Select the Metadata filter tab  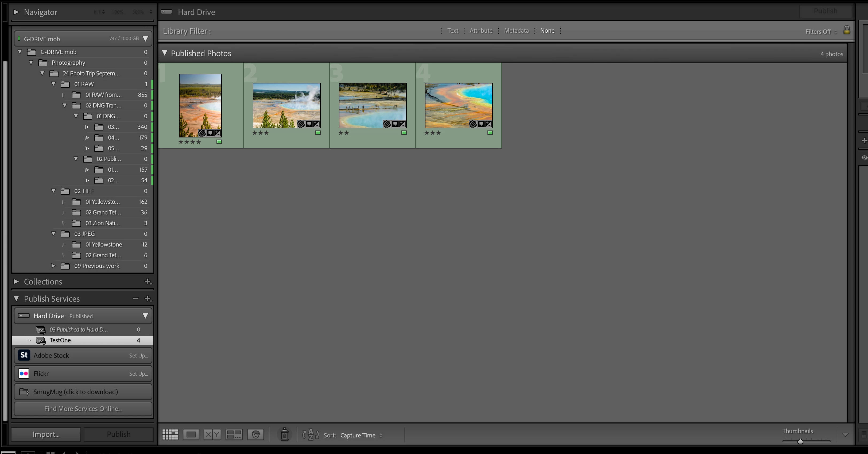point(516,31)
